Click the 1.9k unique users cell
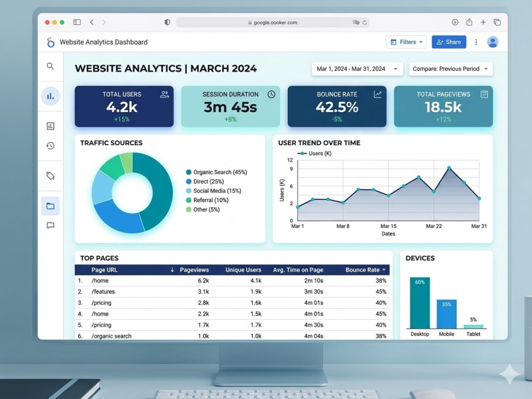The image size is (532, 399). click(256, 292)
